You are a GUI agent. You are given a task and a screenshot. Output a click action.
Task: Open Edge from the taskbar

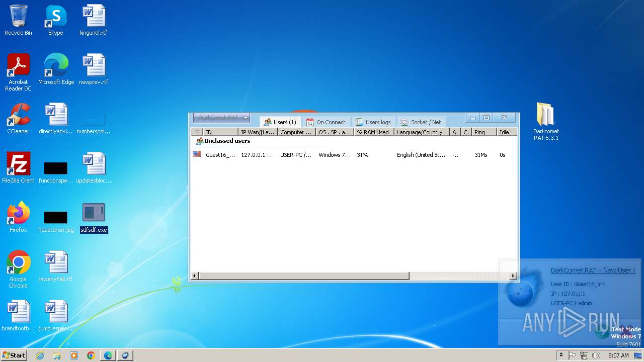108,355
